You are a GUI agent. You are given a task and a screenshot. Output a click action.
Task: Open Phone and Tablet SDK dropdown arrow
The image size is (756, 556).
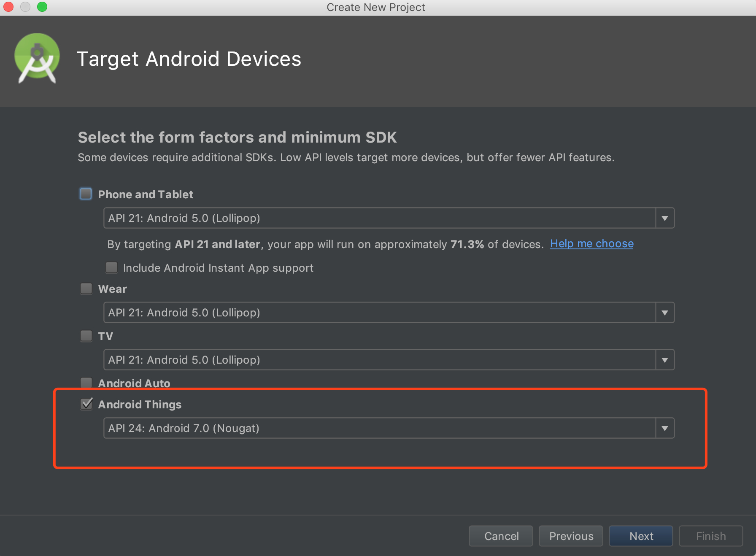pos(665,218)
